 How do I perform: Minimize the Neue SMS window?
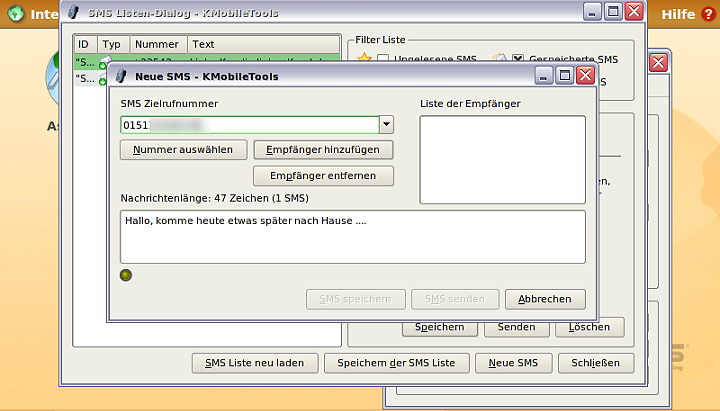(x=543, y=75)
